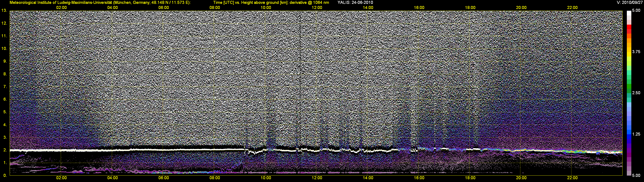Click the 14:00 label on the top time axis
Image resolution: width=644 pixels, height=182 pixels.
[x=368, y=8]
